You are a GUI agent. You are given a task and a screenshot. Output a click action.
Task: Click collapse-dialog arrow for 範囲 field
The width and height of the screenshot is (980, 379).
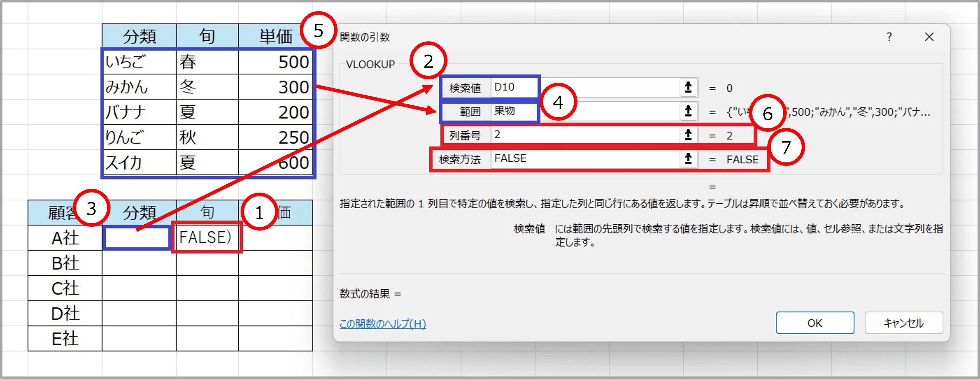688,111
